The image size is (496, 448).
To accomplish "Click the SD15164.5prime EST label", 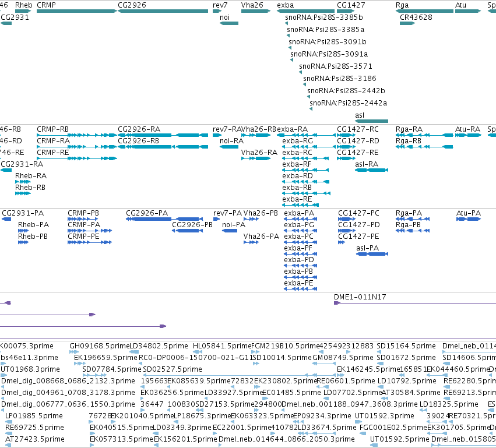I will (406, 346).
